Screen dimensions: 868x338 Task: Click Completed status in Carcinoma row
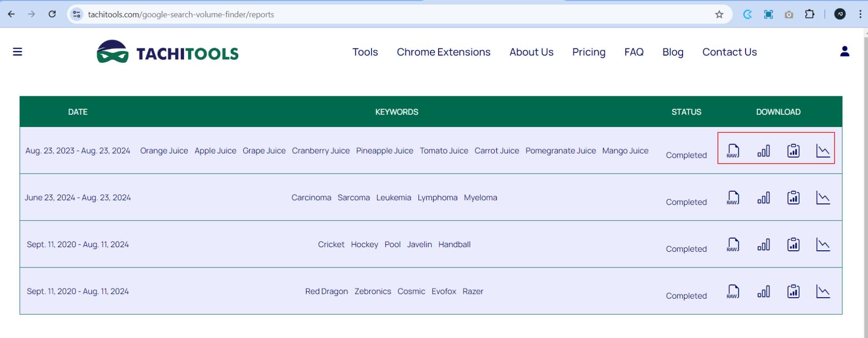(686, 202)
